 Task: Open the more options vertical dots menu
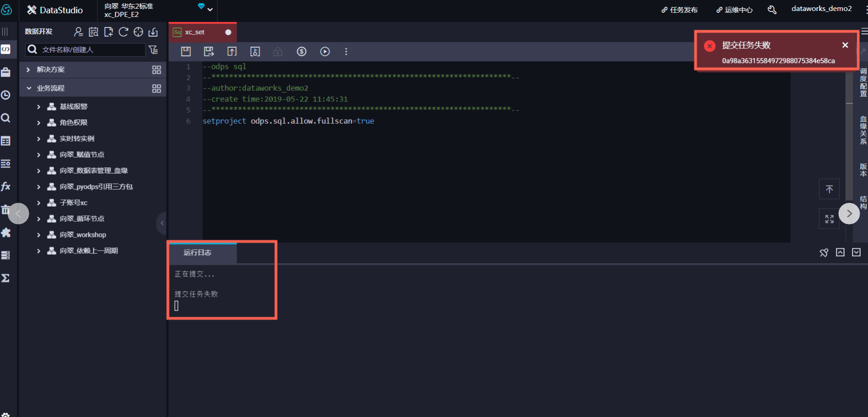[x=346, y=51]
